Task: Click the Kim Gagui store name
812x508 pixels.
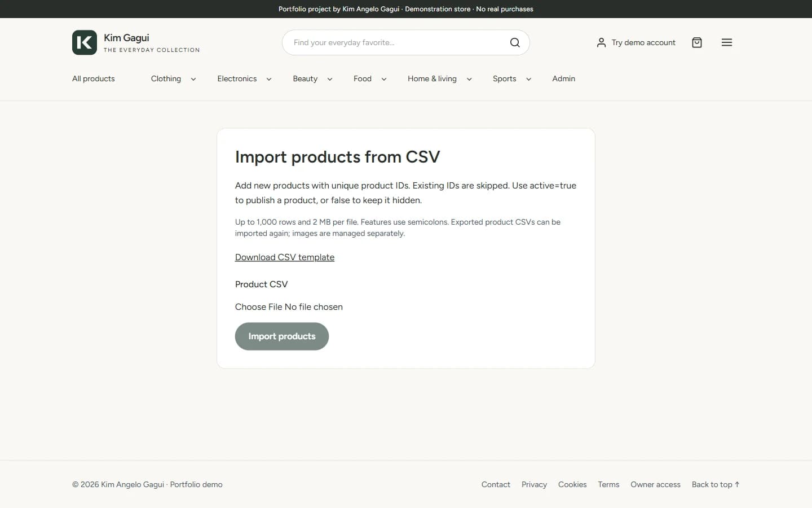Action: click(x=126, y=38)
